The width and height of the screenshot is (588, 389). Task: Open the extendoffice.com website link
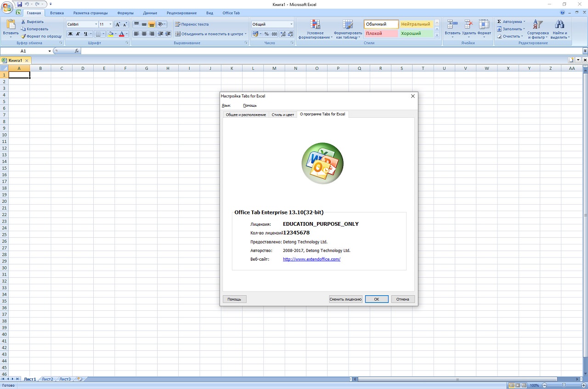[x=311, y=259]
